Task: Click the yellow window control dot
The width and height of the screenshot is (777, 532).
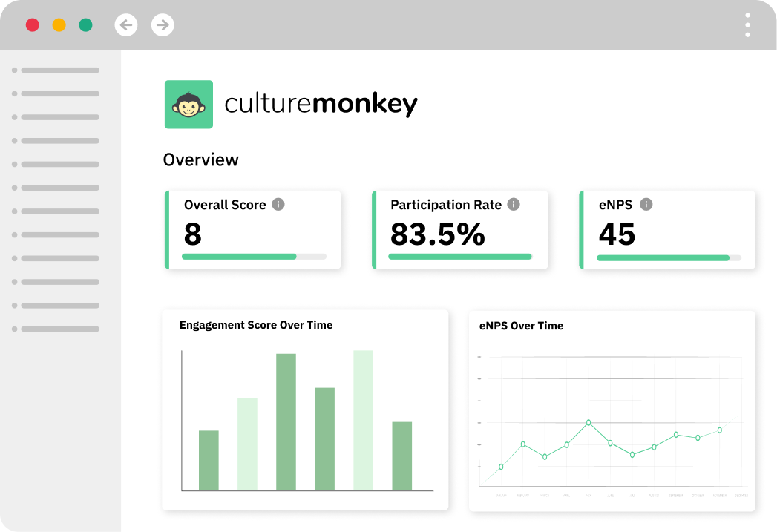Action: pos(59,24)
